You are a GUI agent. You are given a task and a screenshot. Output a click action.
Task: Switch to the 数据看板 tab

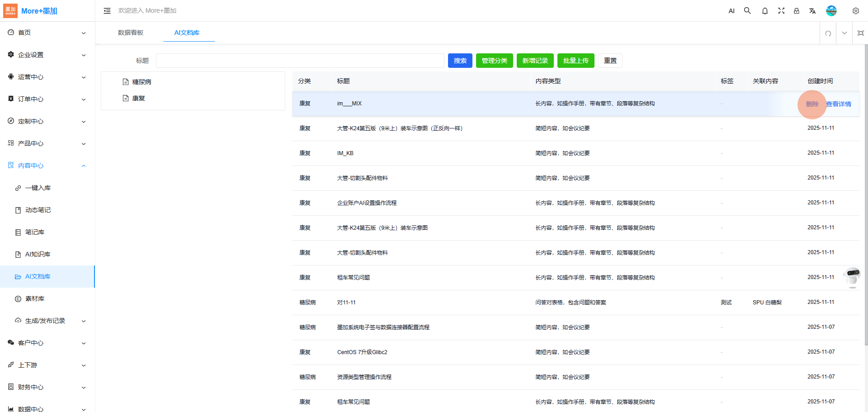click(x=131, y=33)
